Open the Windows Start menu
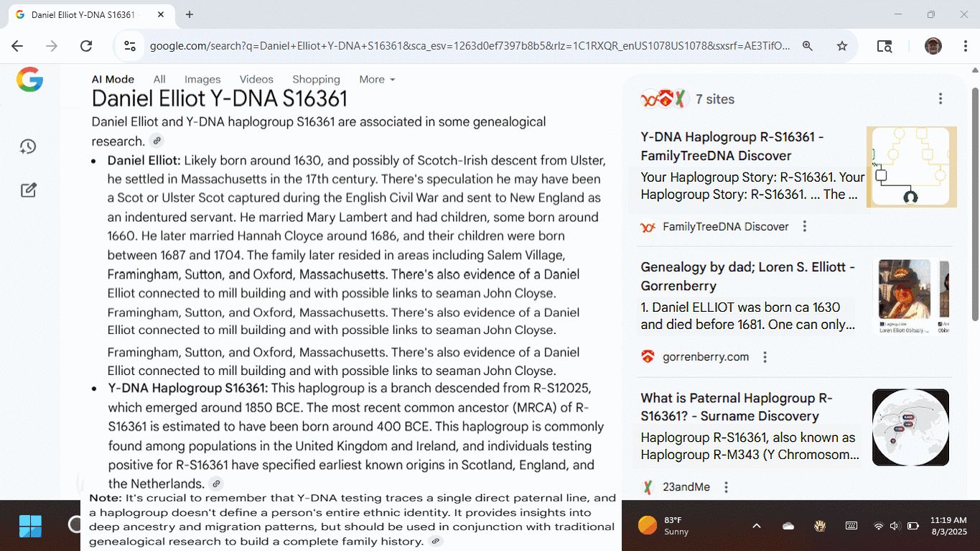The width and height of the screenshot is (980, 551). [x=30, y=526]
